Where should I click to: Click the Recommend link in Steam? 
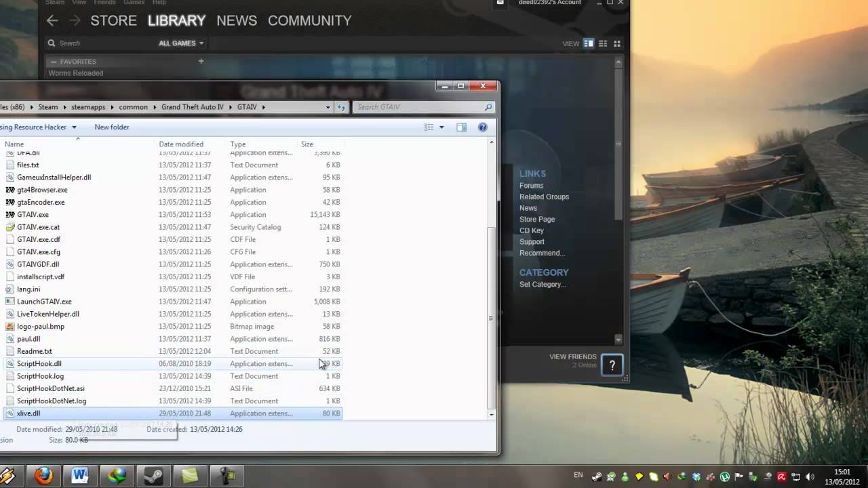(x=542, y=253)
